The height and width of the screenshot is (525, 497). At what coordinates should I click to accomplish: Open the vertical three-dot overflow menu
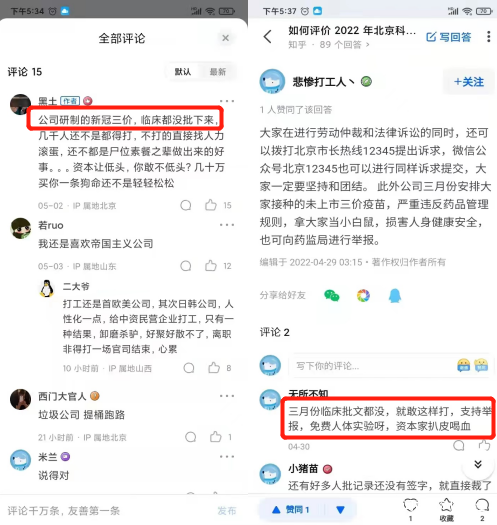[x=488, y=36]
